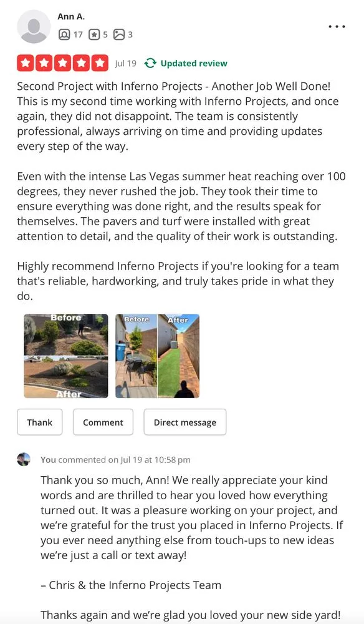Image resolution: width=364 pixels, height=624 pixels.
Task: Open the three-dot overflow menu
Action: point(337,26)
